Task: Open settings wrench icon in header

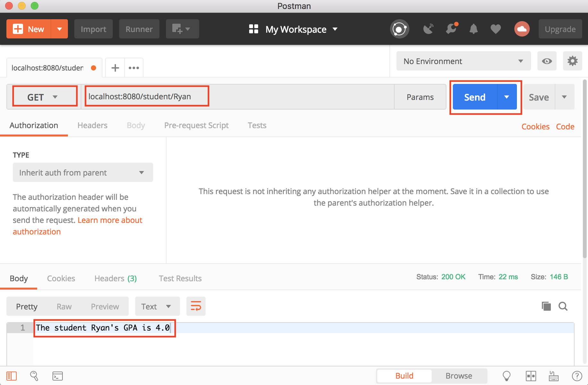Action: click(x=451, y=29)
